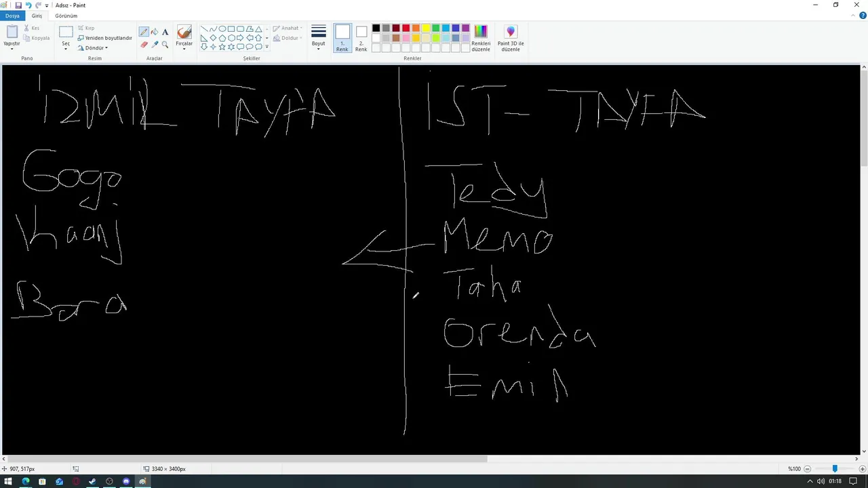The height and width of the screenshot is (488, 868).
Task: Click the Kopyala (copy) button
Action: 37,38
